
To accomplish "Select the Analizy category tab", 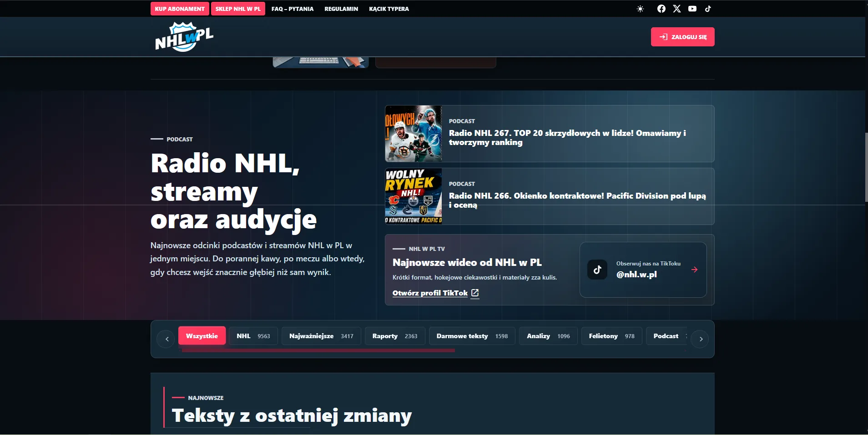I will (548, 336).
